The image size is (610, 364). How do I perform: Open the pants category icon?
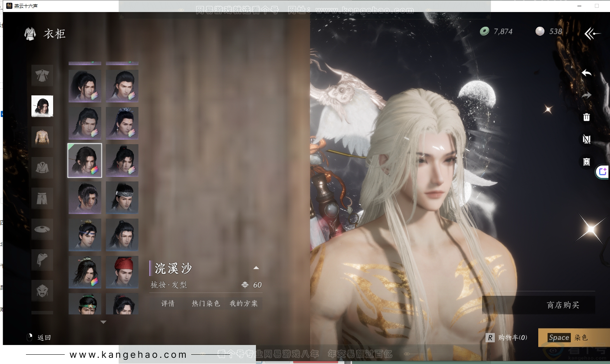[x=42, y=198]
